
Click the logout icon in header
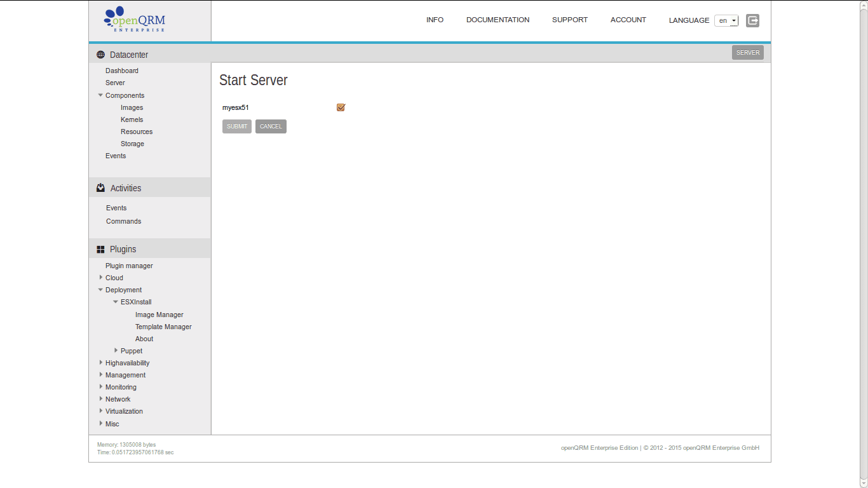pos(752,20)
